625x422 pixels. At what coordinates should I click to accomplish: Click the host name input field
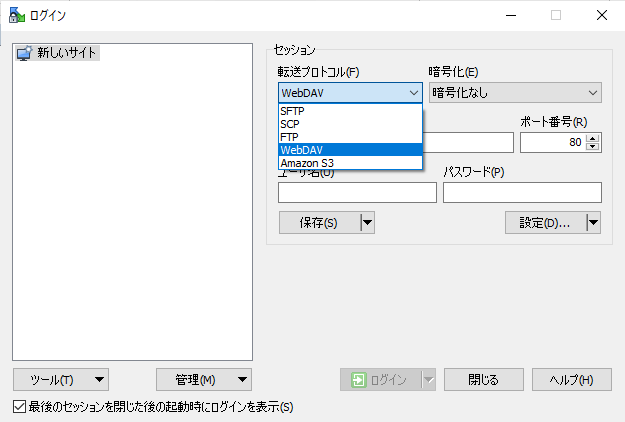point(468,143)
